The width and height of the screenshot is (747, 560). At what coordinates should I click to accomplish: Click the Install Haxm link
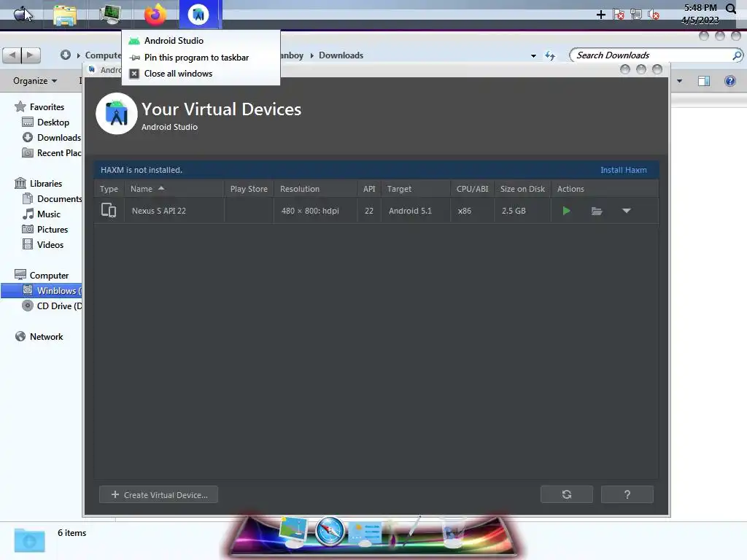623,170
